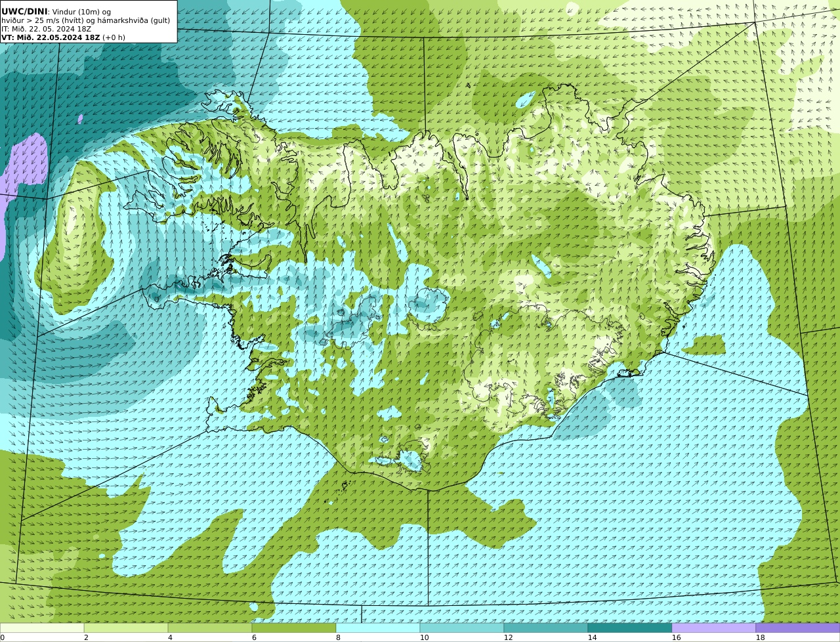The height and width of the screenshot is (642, 840).
Task: Click the 0–2 m/s pale yellow legend swatch
Action: 42,628
